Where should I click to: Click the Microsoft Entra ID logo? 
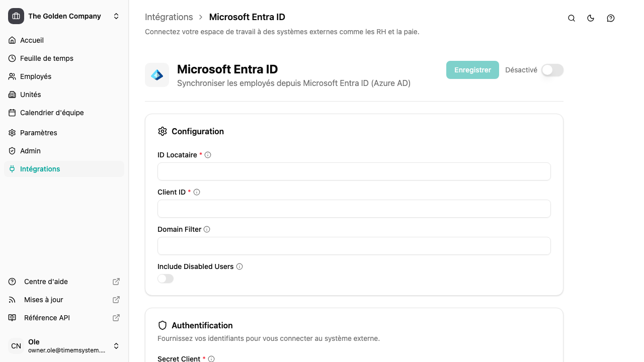tap(157, 75)
